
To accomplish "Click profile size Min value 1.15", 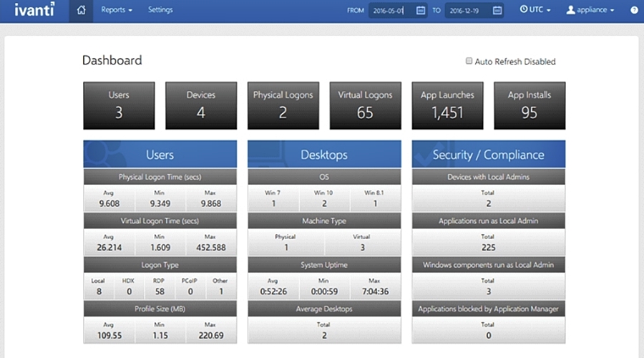I will pyautogui.click(x=160, y=335).
